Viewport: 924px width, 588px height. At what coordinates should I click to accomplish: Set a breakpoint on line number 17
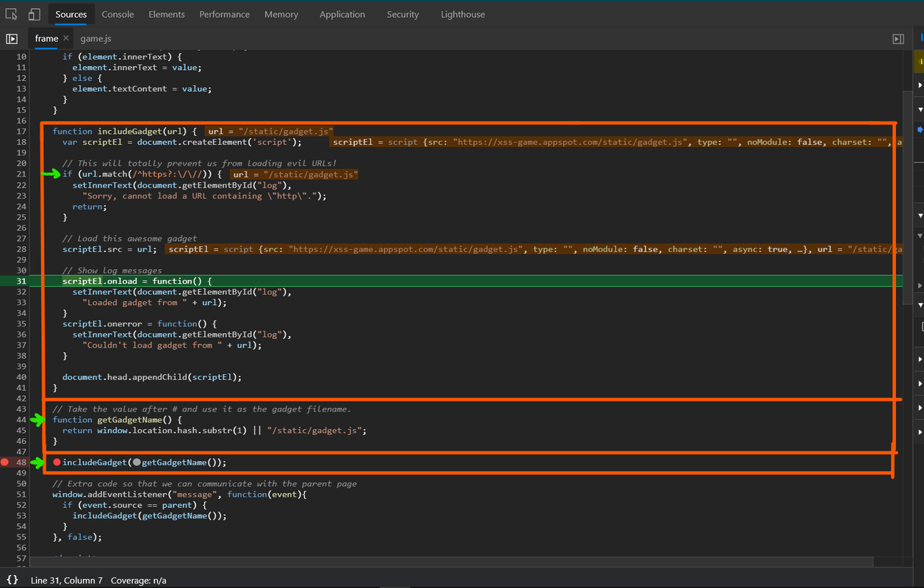(21, 131)
